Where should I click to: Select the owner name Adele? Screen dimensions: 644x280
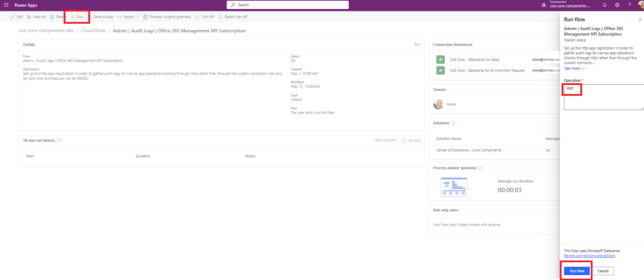(x=451, y=104)
